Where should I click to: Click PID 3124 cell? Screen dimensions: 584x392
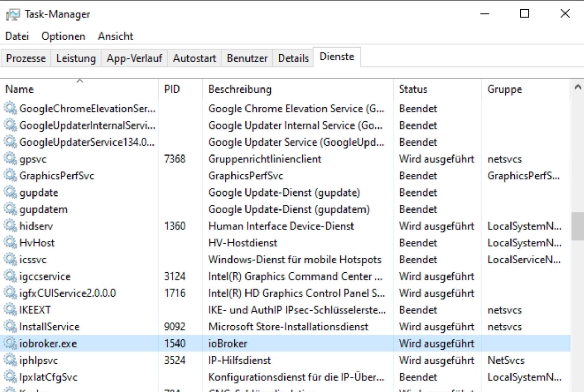coord(175,276)
